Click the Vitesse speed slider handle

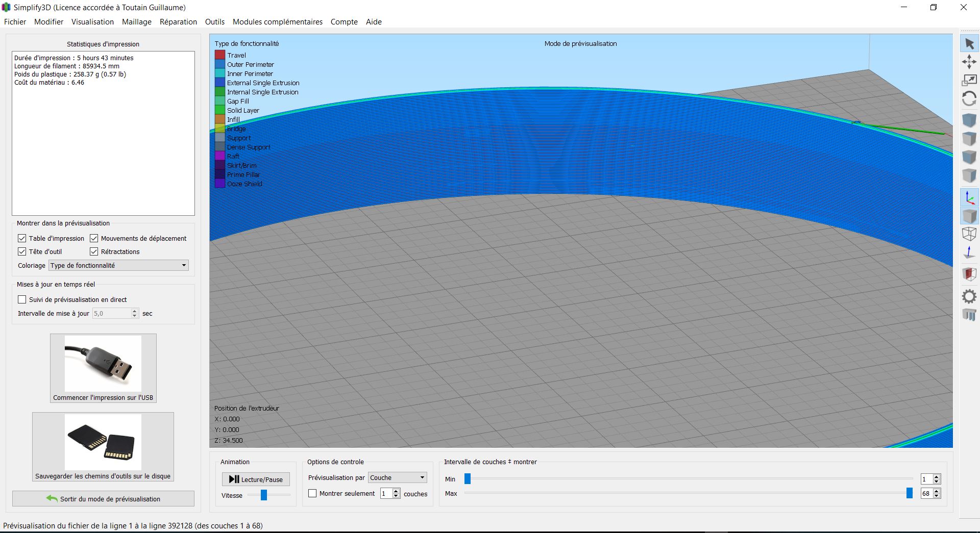click(264, 495)
